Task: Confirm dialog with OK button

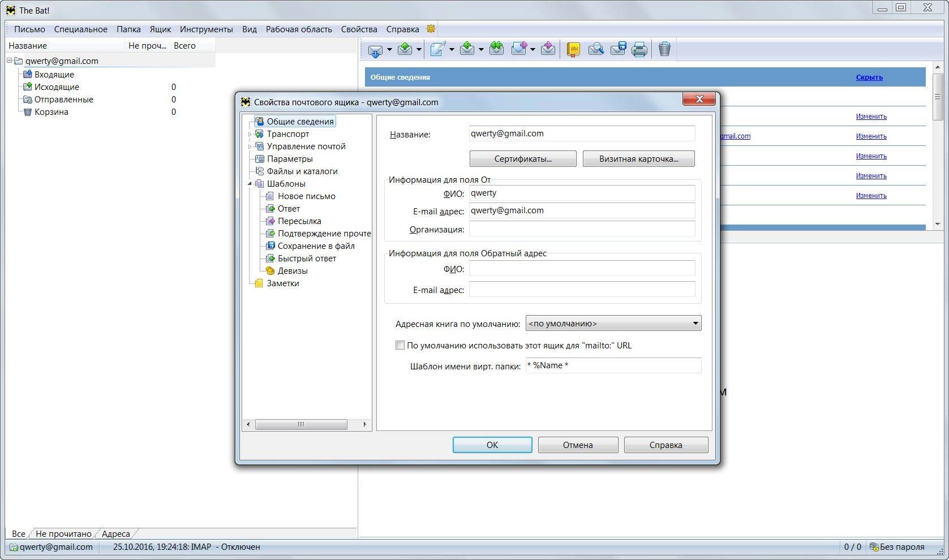Action: coord(492,445)
